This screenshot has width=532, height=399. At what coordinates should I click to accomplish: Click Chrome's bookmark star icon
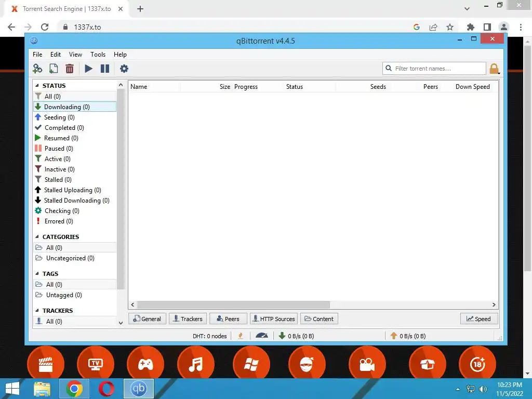click(x=450, y=27)
